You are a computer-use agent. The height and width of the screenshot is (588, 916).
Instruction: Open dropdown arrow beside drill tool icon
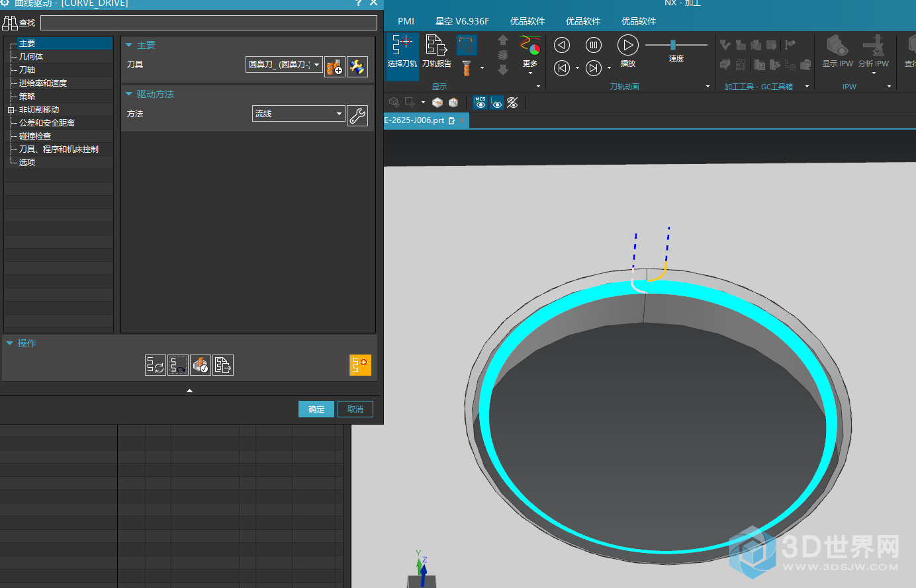click(x=482, y=68)
